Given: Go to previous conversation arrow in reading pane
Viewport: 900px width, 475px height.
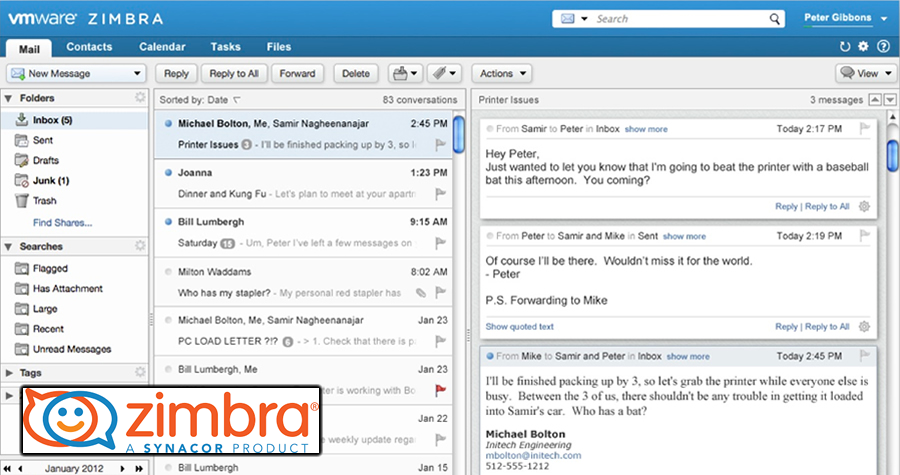Looking at the screenshot, I should 875,100.
